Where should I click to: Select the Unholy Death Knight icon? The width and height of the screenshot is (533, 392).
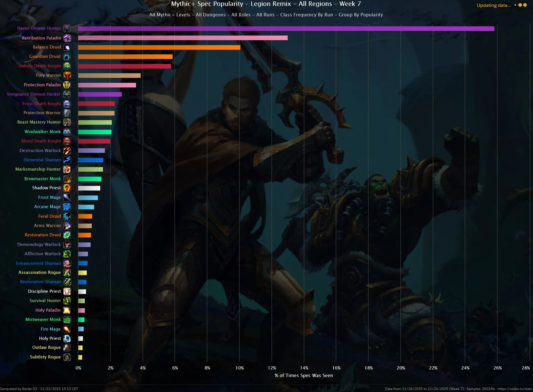click(67, 66)
